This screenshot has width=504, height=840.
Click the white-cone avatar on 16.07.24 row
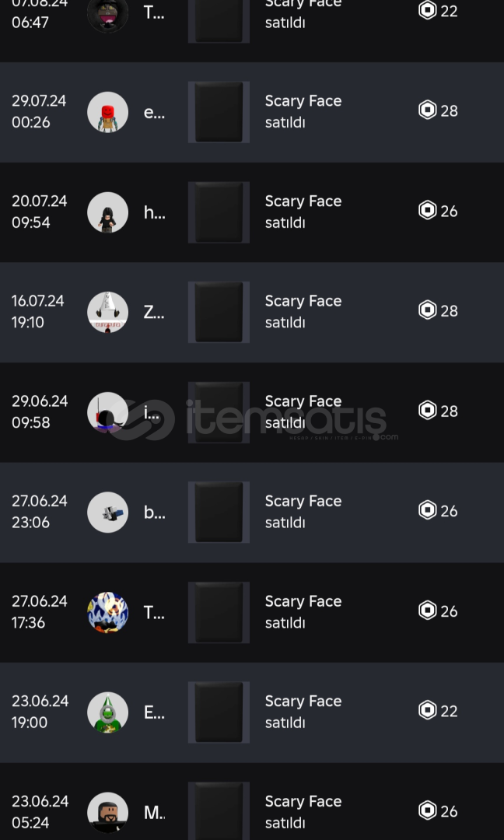pyautogui.click(x=107, y=312)
